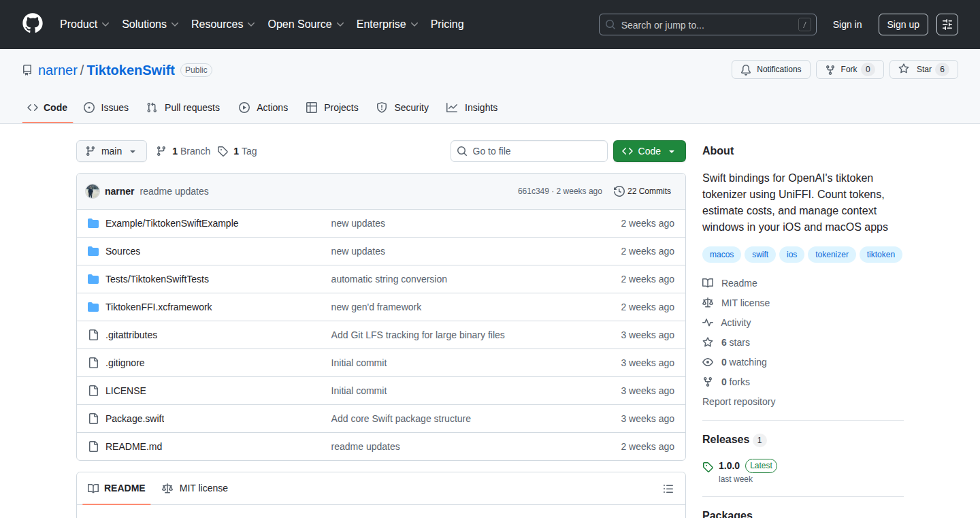Click the file icon beside Package.swift
Image resolution: width=980 pixels, height=518 pixels.
[x=93, y=419]
